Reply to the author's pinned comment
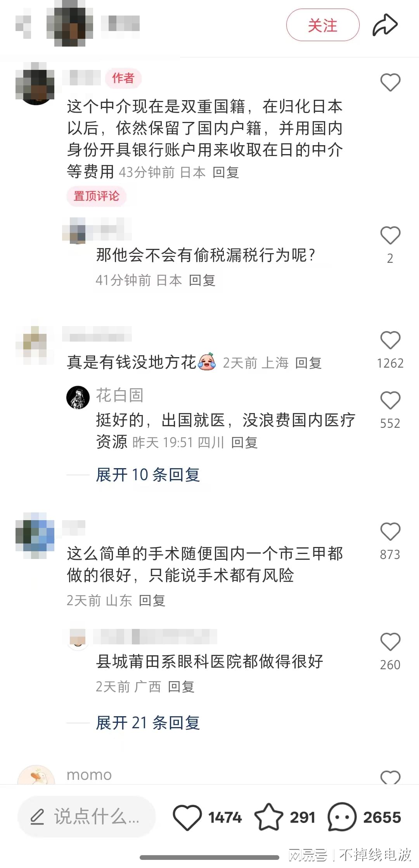Viewport: 419px width, 868px height. 225,172
